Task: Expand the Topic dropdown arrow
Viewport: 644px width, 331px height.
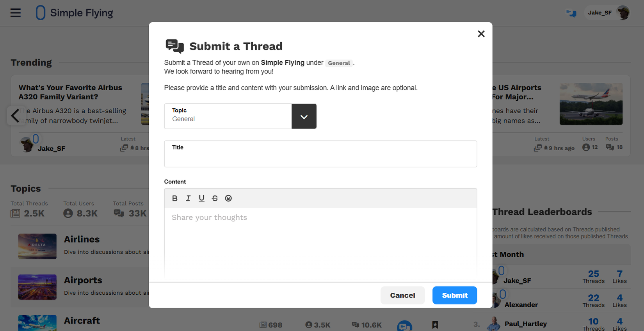Action: pyautogui.click(x=304, y=116)
